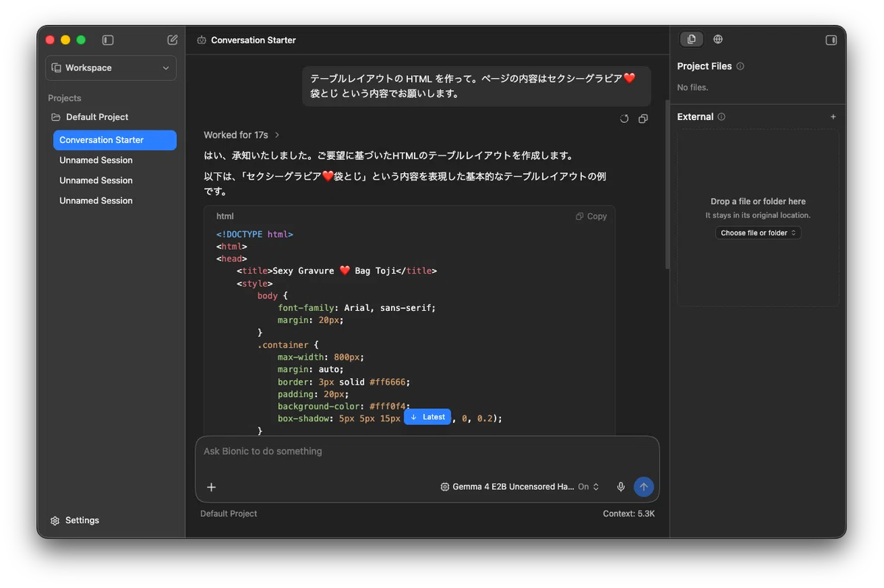This screenshot has width=884, height=588.
Task: Show info for External section
Action: tap(722, 116)
